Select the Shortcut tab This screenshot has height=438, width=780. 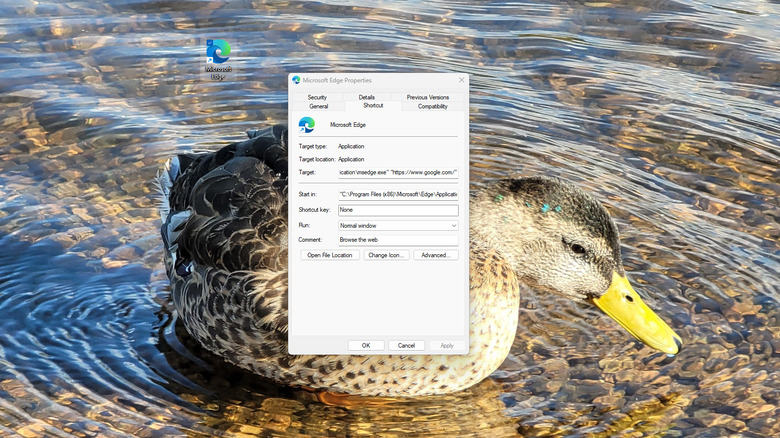tap(373, 106)
